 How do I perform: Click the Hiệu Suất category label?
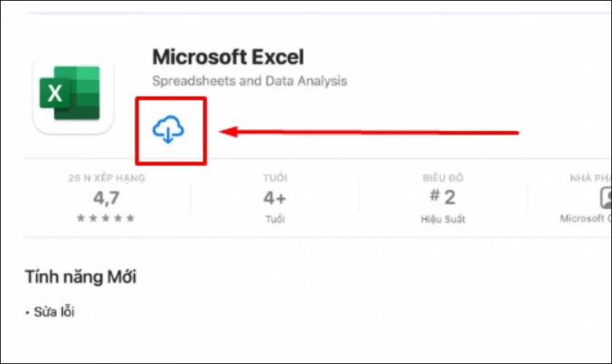(443, 219)
